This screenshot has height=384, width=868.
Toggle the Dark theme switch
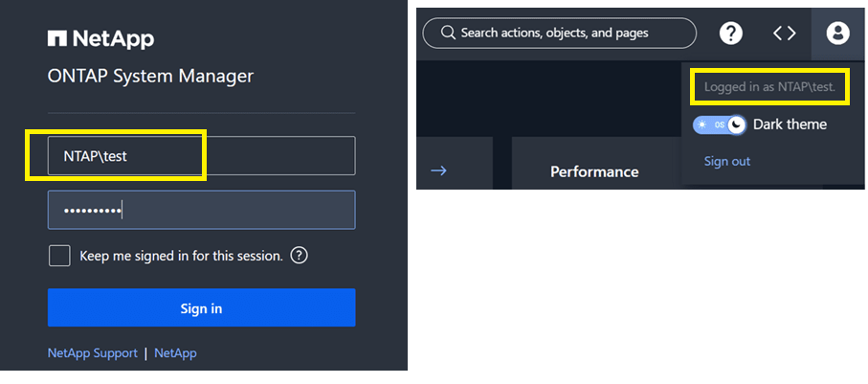(x=719, y=125)
